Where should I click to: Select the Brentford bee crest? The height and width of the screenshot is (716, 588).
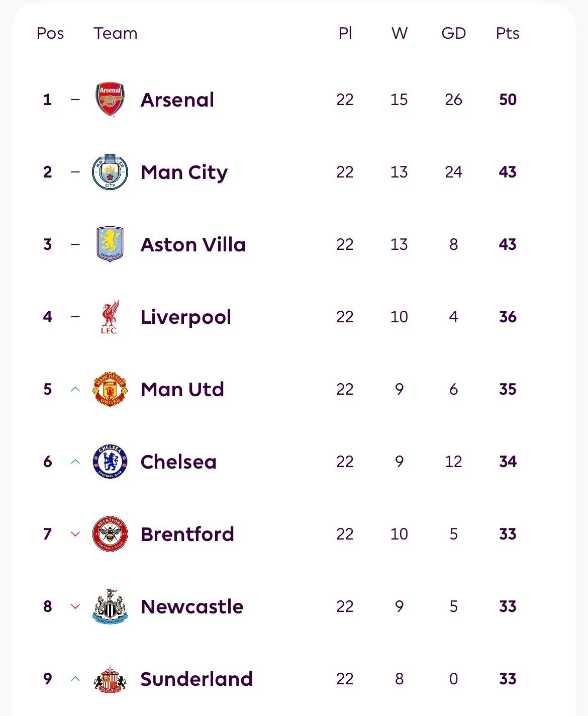point(110,534)
